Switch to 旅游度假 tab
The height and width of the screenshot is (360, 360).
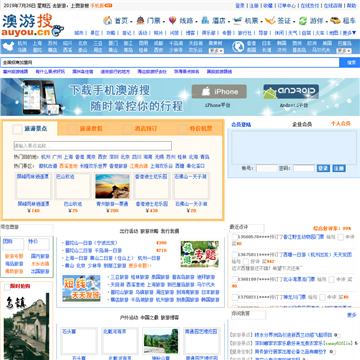tap(91, 129)
